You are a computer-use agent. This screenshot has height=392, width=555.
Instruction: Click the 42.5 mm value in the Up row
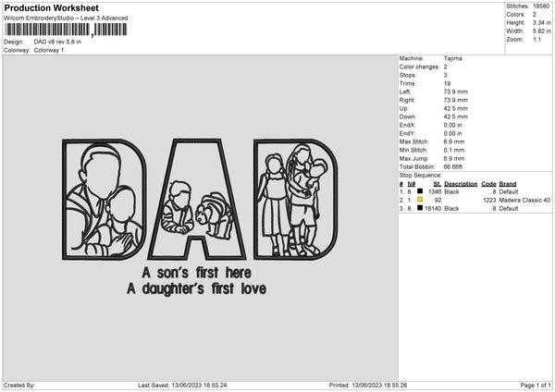point(455,108)
